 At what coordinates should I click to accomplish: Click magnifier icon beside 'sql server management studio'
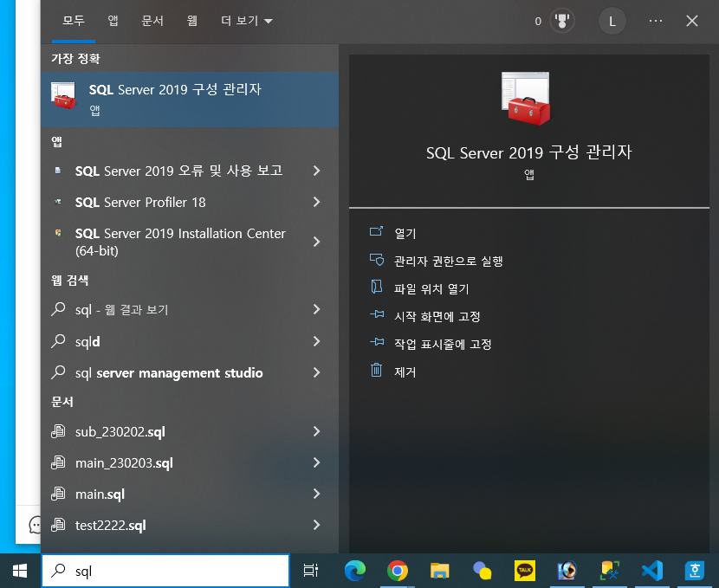pos(58,372)
